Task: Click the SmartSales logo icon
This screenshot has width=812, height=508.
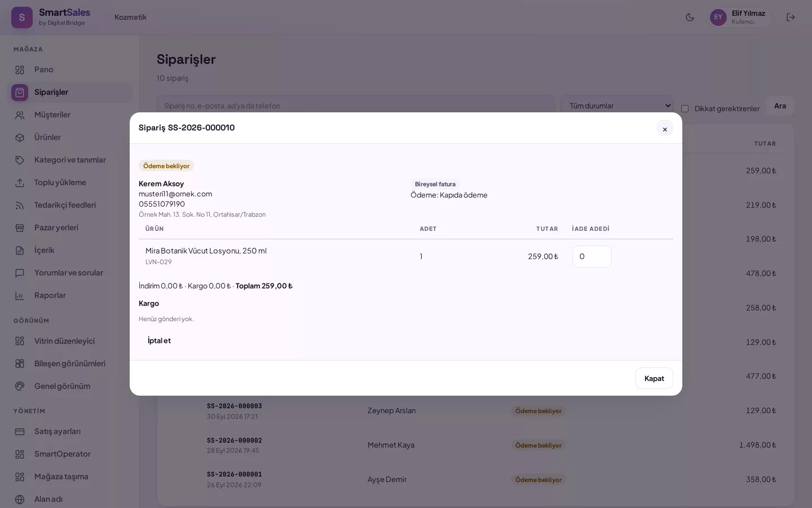Action: [22, 17]
